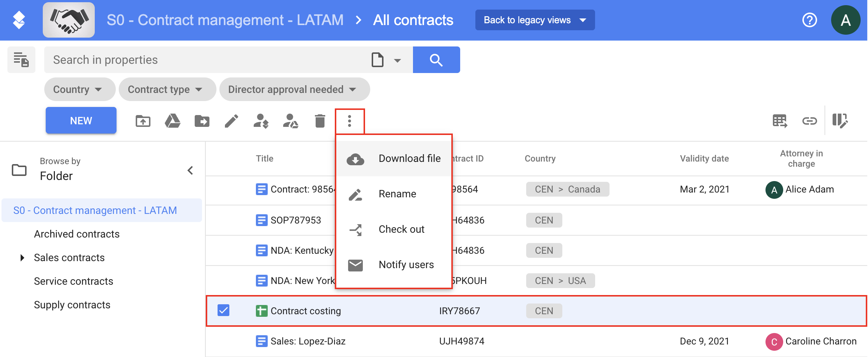Click the All contracts view title

coord(413,20)
